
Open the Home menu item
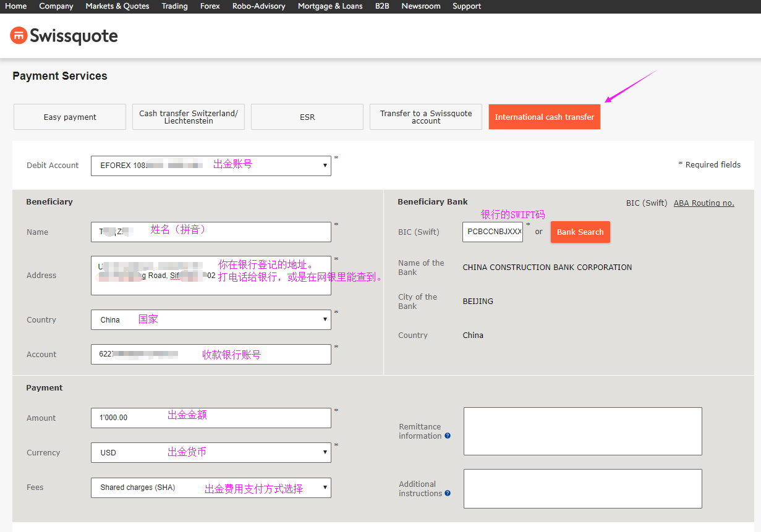16,6
